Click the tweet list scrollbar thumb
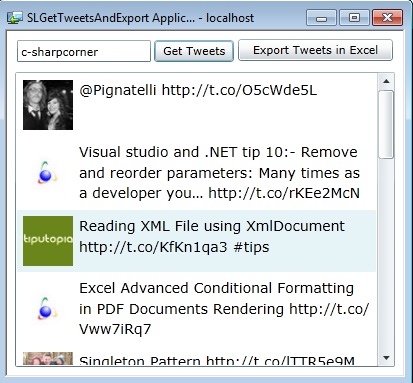 click(386, 124)
